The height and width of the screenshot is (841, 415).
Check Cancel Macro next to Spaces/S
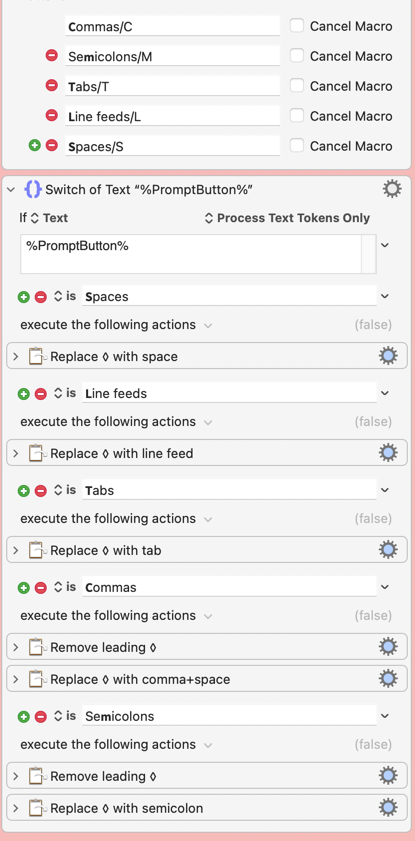(x=297, y=145)
